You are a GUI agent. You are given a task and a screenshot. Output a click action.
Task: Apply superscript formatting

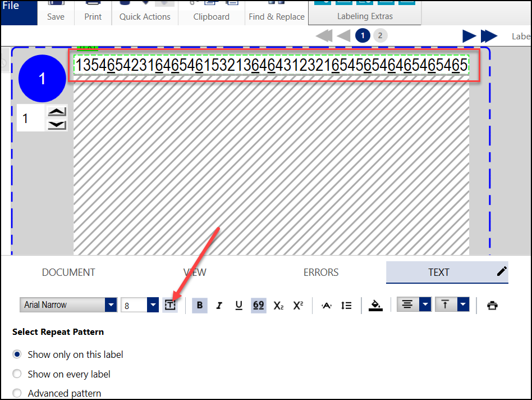pos(298,305)
